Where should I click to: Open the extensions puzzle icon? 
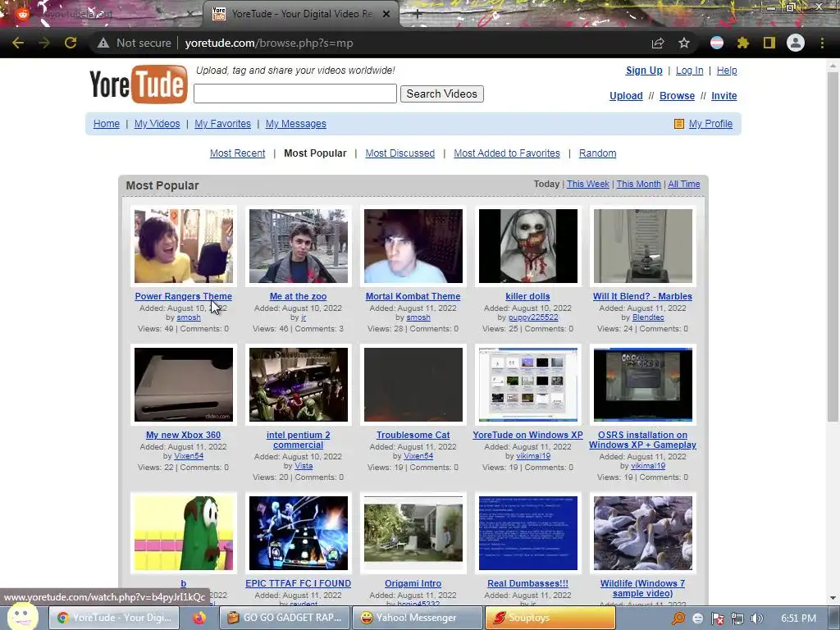pos(743,43)
